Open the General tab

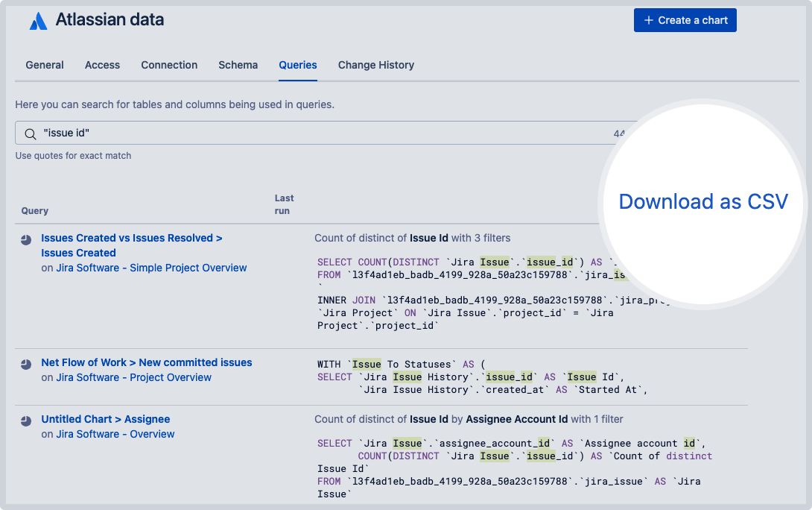click(x=45, y=65)
